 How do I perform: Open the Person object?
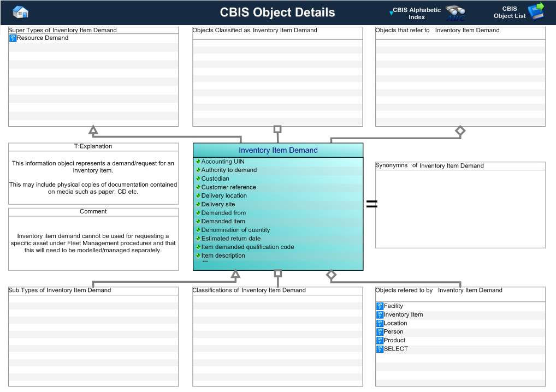coord(393,332)
